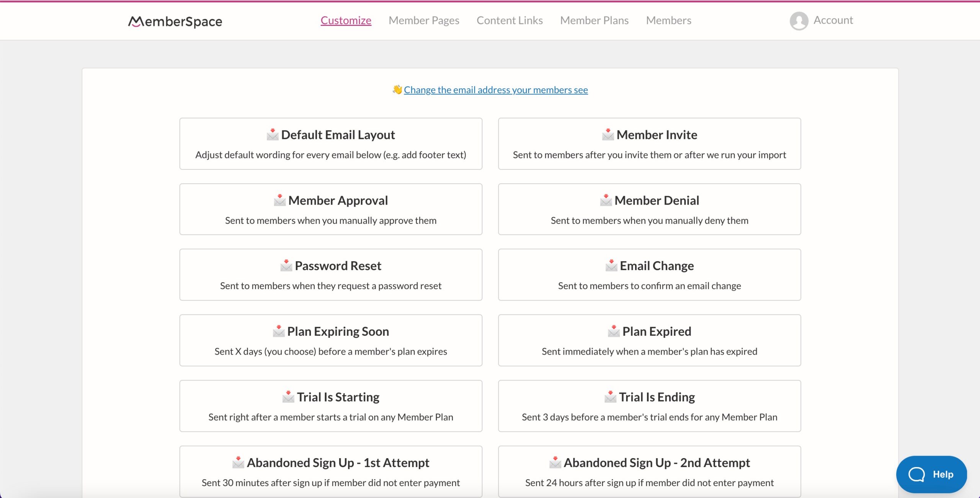The height and width of the screenshot is (498, 980).
Task: Open the Plan Expired email settings
Action: pos(650,340)
